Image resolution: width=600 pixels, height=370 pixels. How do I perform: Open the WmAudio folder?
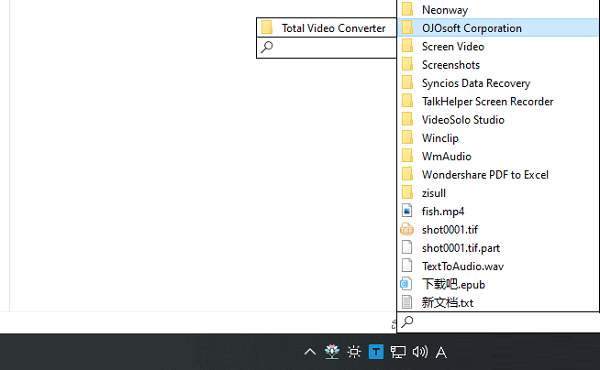[497, 156]
